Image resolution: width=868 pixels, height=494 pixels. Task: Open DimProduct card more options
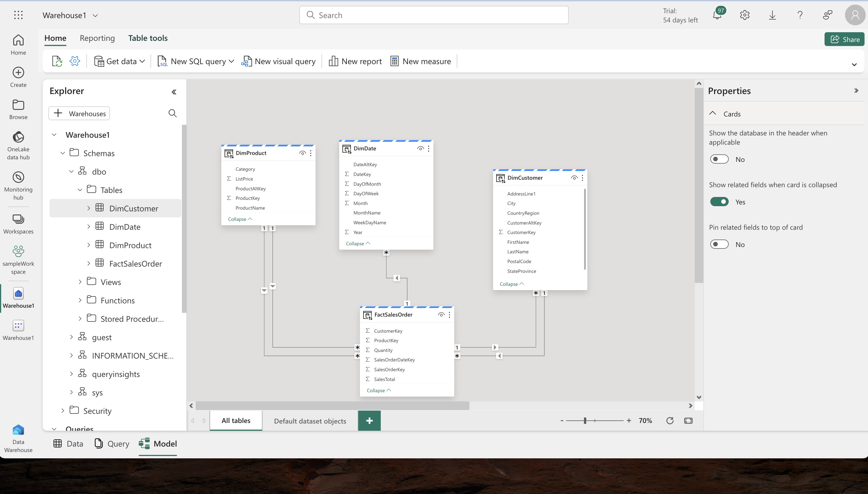[311, 153]
